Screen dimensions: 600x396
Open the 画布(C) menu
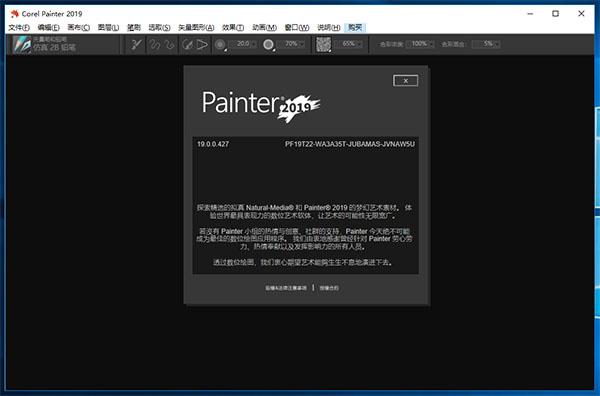pyautogui.click(x=78, y=28)
